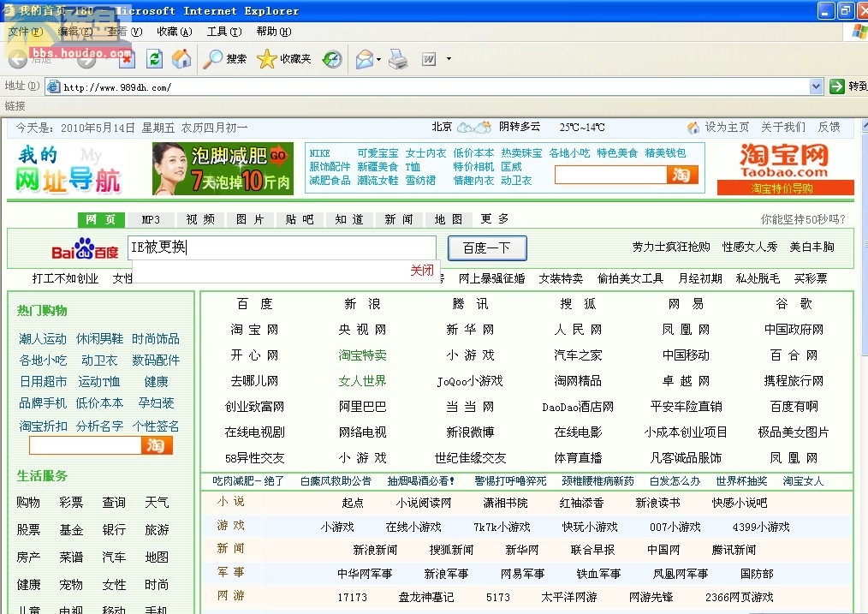The height and width of the screenshot is (614, 868).
Task: Open the 联合早报 news link
Action: (x=592, y=551)
